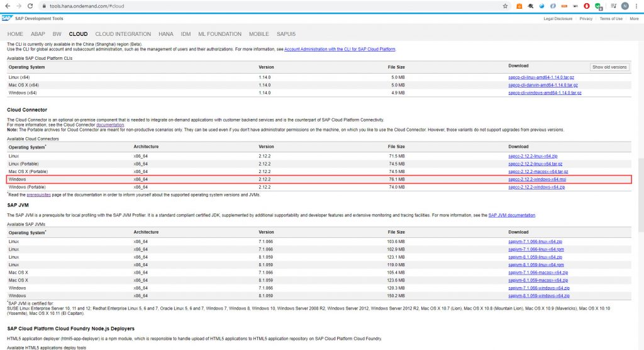Open the IDM tab
Viewport: 644px width, 350px height.
(186, 34)
